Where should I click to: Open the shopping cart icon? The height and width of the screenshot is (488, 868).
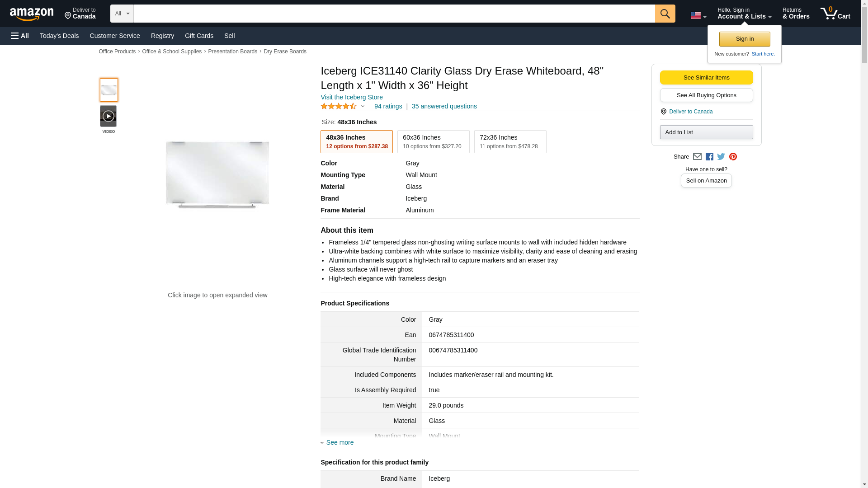click(835, 14)
